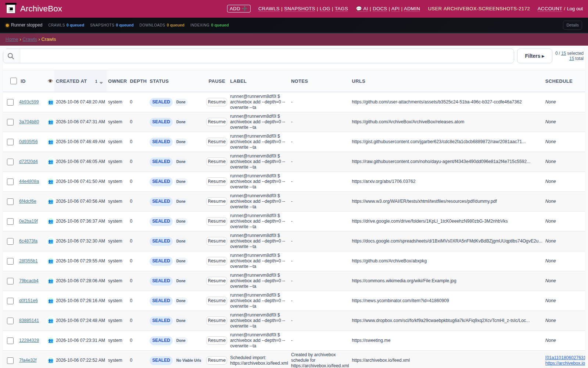Click the owner icon in row 79bcacb4
This screenshot has height=368, width=588.
tap(51, 281)
